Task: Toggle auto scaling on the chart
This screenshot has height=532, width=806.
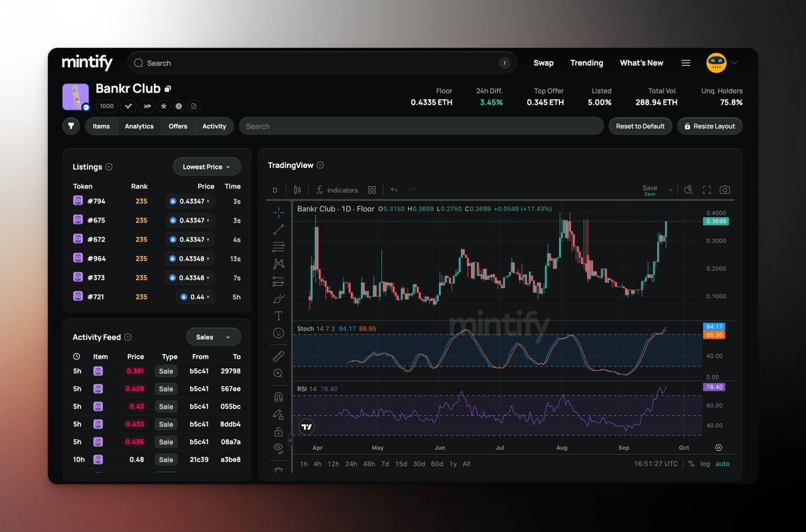Action: 723,463
